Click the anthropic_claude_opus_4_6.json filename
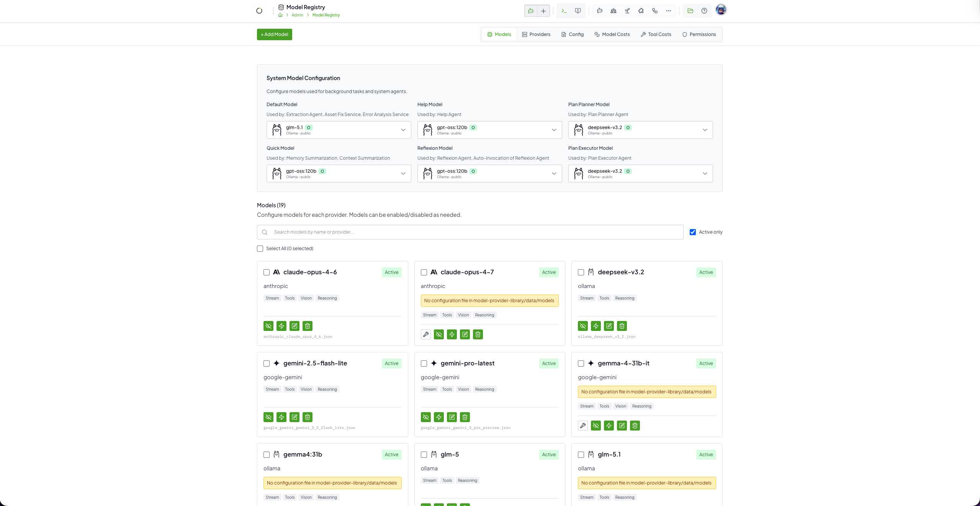980x506 pixels. coord(298,337)
